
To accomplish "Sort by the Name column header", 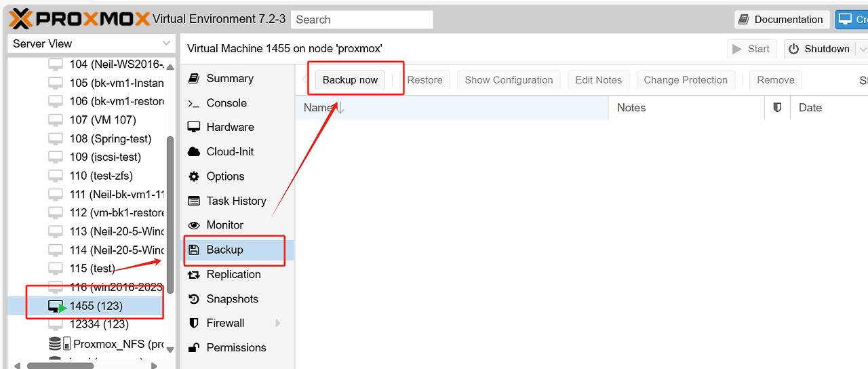I will [x=452, y=107].
